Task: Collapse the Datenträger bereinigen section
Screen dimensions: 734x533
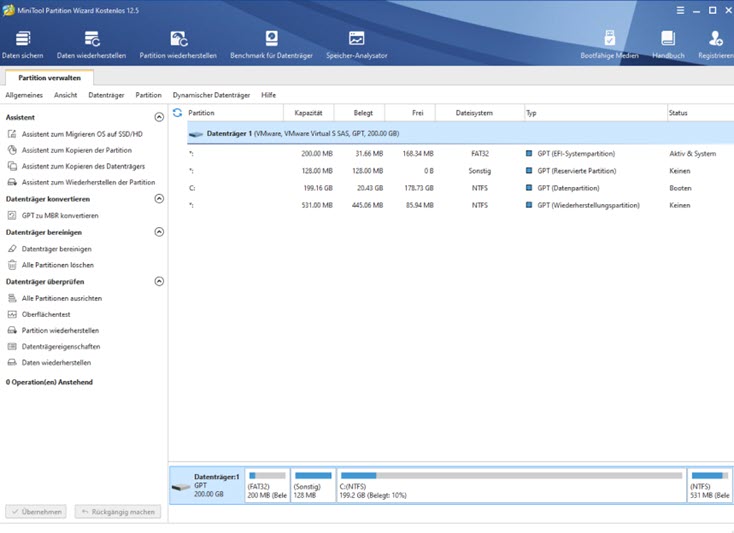Action: click(x=159, y=232)
